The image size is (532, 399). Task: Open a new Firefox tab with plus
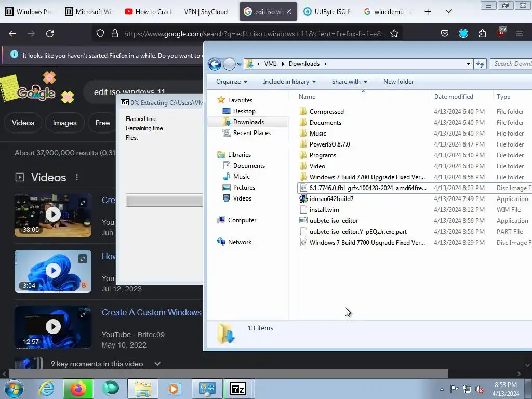[428, 12]
